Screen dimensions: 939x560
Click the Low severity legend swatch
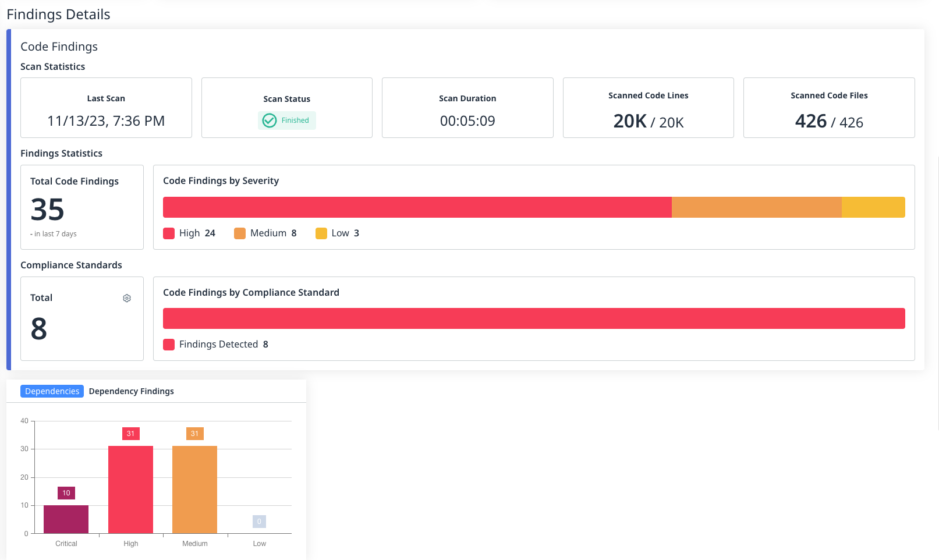tap(321, 233)
